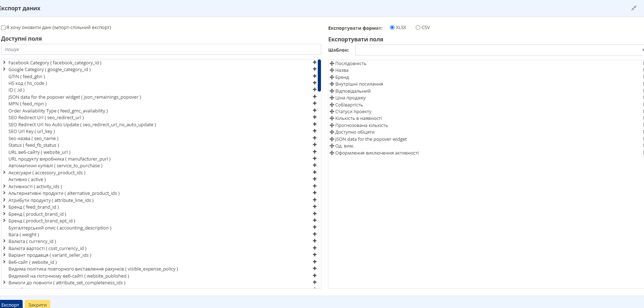Select XLSX export format
644x308 pixels.
[x=392, y=27]
